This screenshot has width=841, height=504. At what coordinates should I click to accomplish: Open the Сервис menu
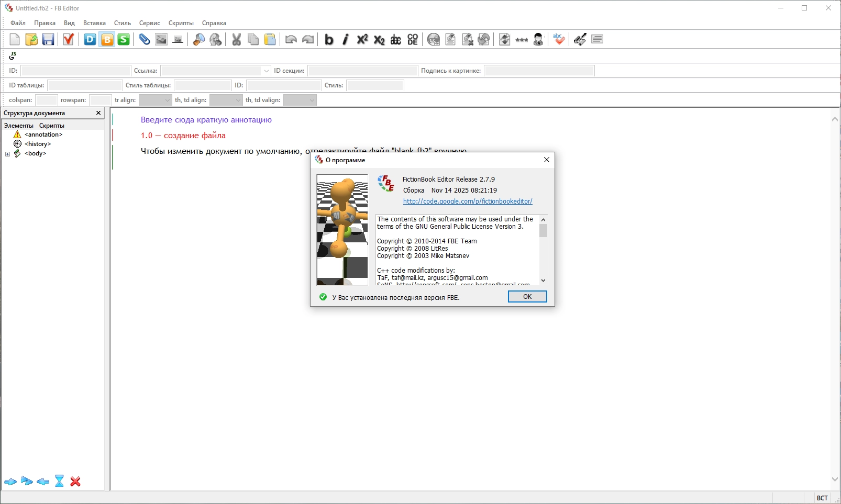(150, 23)
